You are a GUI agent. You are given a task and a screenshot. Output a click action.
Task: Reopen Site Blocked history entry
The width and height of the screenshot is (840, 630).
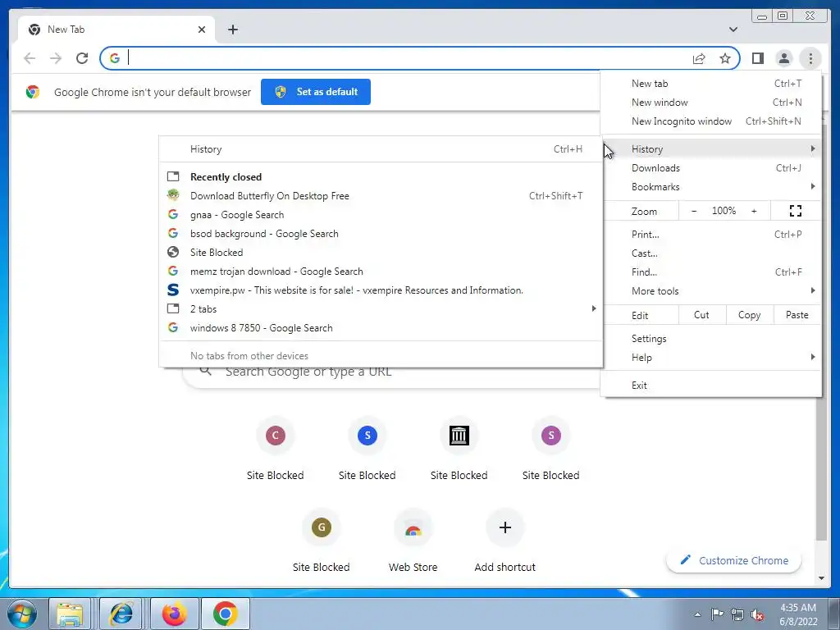click(x=381, y=253)
